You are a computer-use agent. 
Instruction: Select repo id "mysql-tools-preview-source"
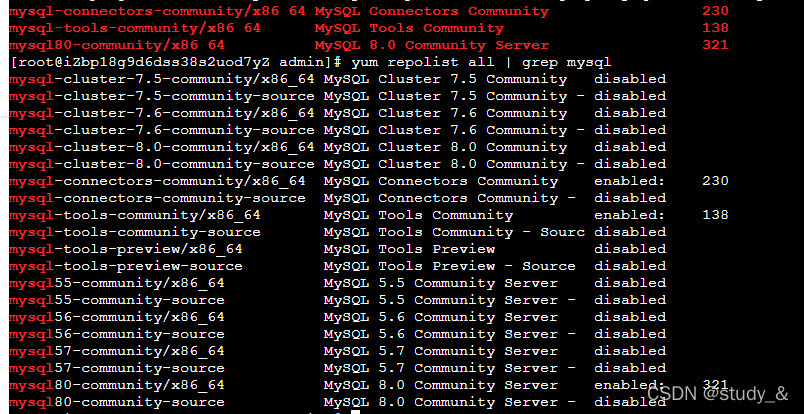126,266
